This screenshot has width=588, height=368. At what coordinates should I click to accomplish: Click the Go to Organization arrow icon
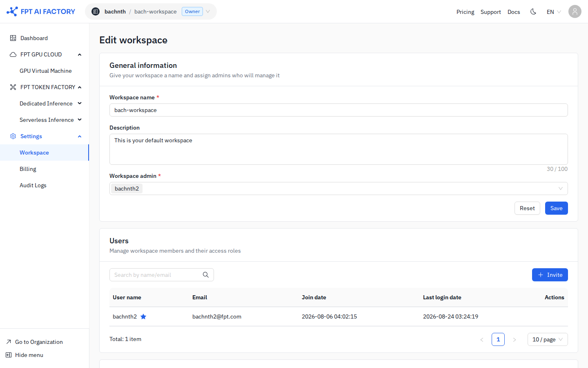[9, 342]
